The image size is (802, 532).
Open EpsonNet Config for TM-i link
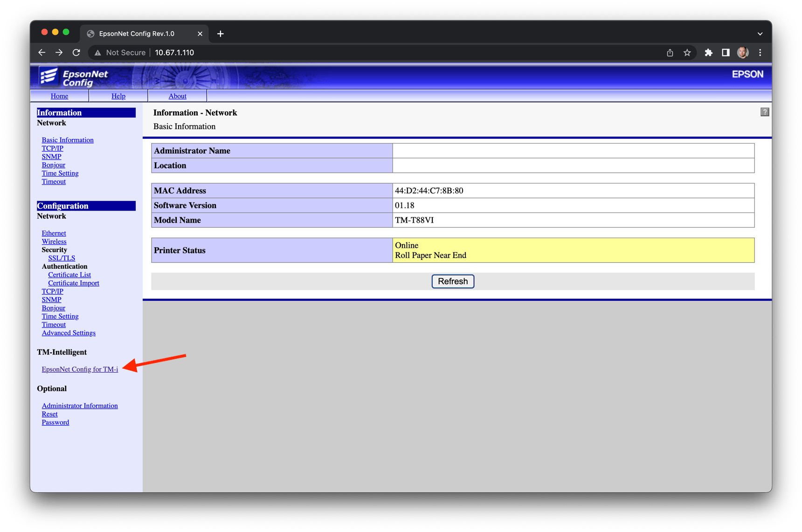(80, 369)
